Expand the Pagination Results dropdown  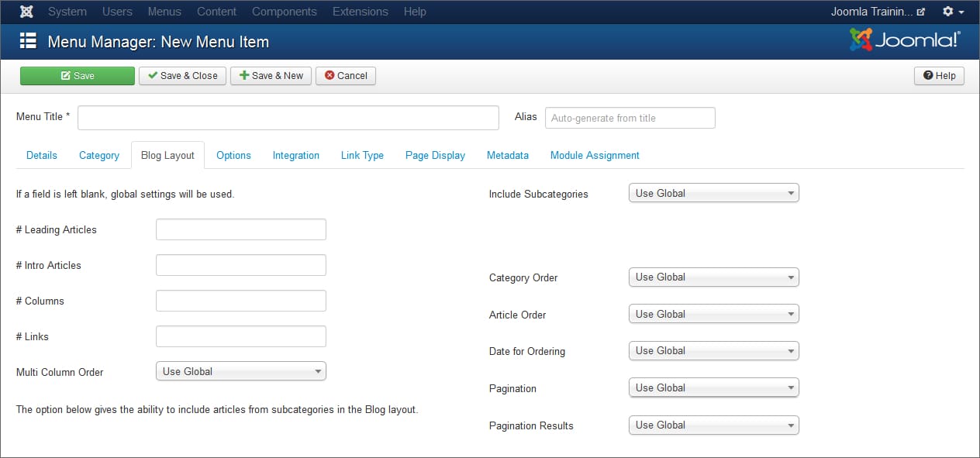pos(713,425)
